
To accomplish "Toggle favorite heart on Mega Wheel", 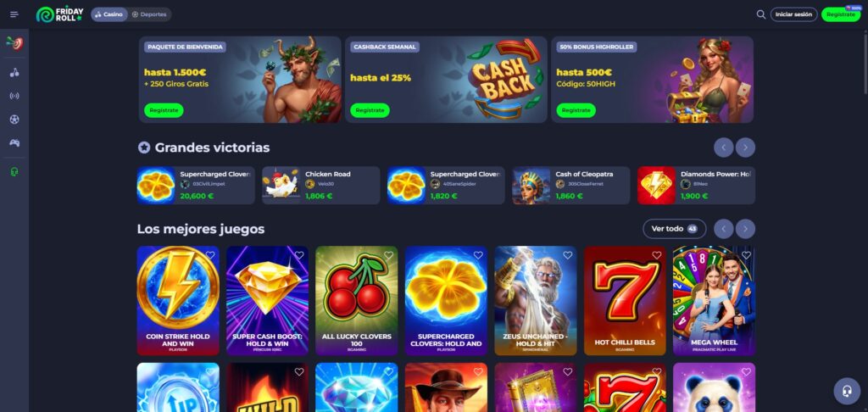I will pos(746,255).
